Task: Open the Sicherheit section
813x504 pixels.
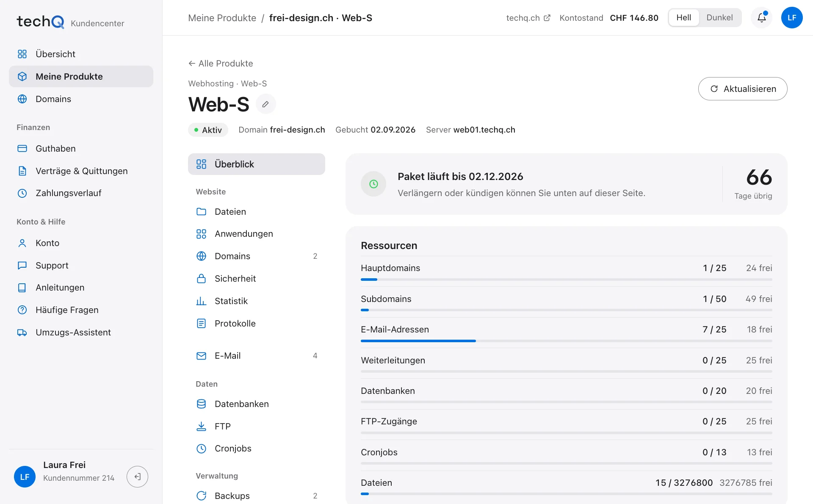Action: (x=256, y=279)
